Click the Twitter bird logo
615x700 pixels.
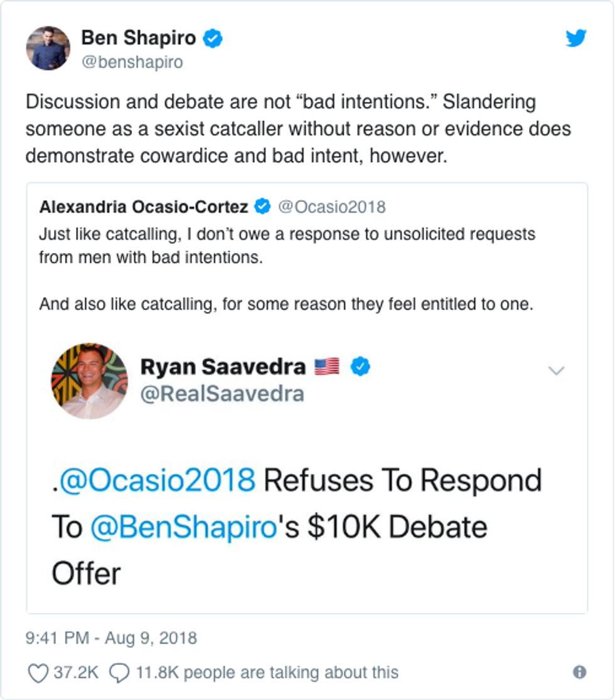[575, 39]
